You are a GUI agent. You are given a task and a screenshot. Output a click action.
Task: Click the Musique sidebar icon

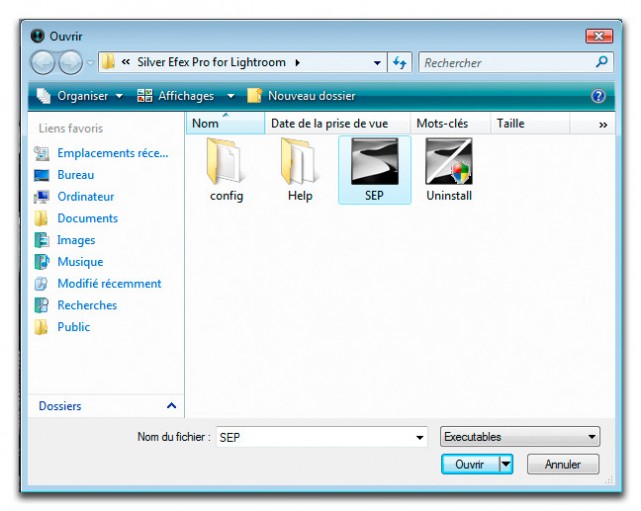tap(41, 262)
